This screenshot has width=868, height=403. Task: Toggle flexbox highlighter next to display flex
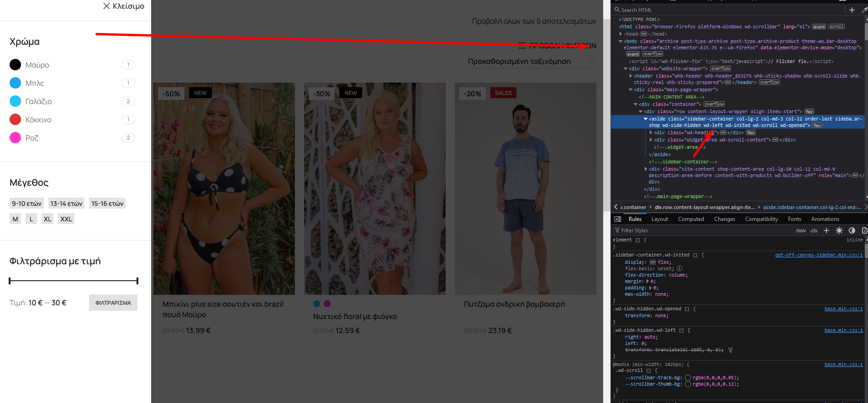[652, 262]
